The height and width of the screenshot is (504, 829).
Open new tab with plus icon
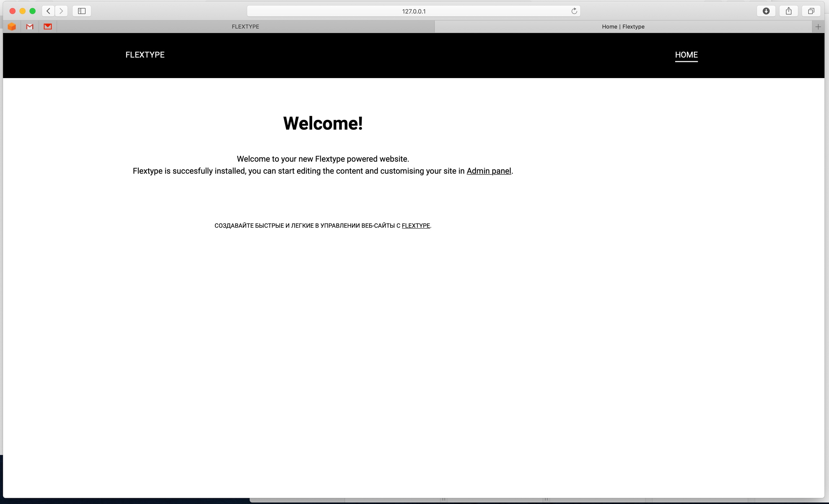[818, 27]
